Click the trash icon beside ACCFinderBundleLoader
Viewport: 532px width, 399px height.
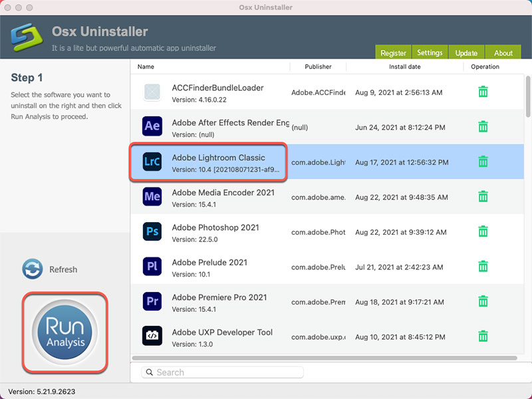coord(483,92)
